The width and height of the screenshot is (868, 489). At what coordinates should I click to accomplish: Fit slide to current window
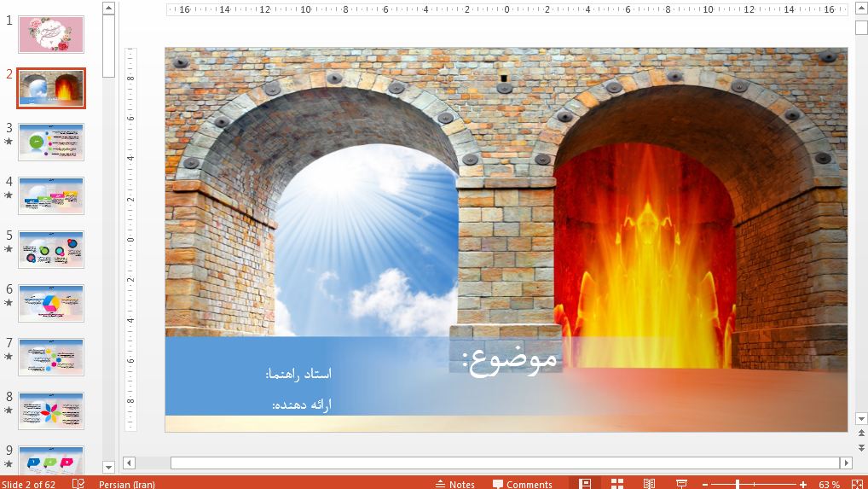(x=857, y=484)
